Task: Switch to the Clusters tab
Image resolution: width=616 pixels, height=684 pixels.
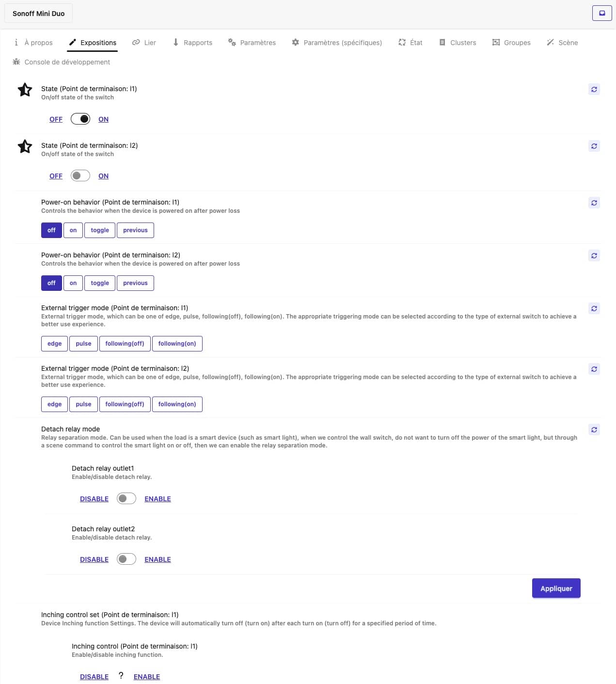Action: [458, 43]
